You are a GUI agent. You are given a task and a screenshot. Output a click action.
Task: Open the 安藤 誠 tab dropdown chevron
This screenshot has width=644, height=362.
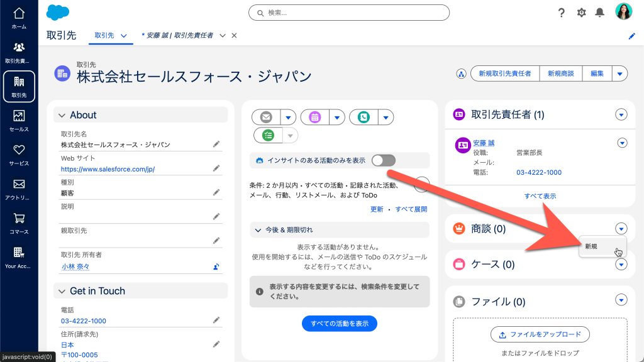pos(223,36)
